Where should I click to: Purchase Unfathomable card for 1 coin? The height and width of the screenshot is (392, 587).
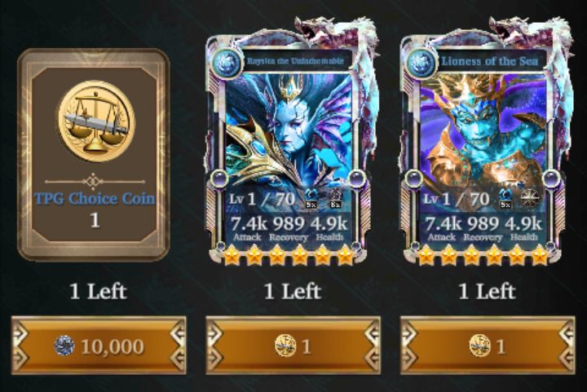(x=293, y=346)
